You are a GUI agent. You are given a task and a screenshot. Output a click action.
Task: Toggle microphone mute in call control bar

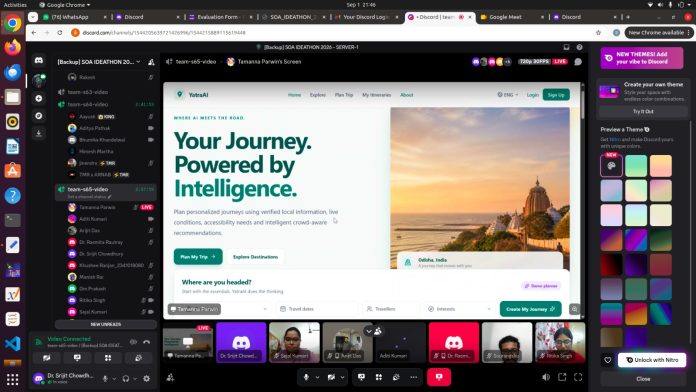tap(306, 377)
